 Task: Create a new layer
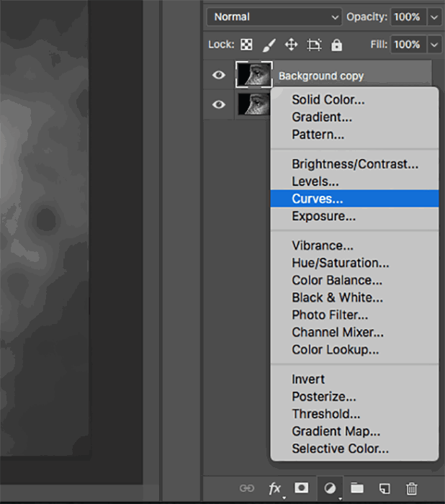click(385, 489)
